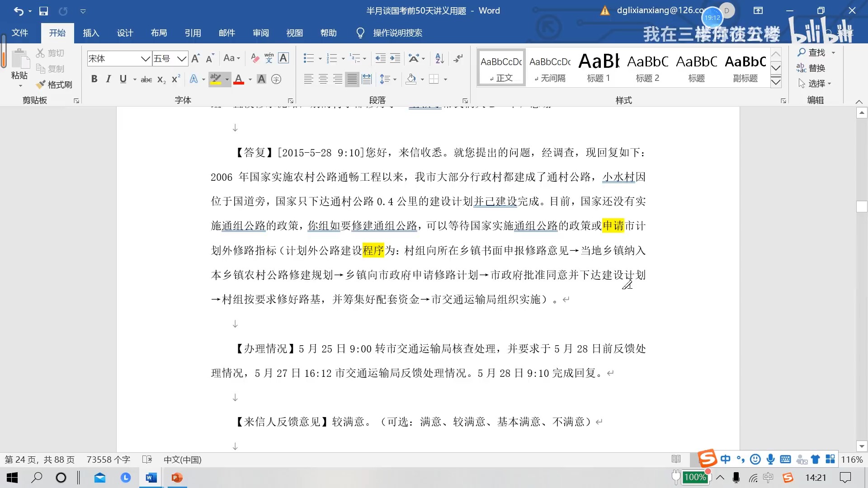Collapse the ribbon with the arrow
868x488 pixels.
[859, 101]
